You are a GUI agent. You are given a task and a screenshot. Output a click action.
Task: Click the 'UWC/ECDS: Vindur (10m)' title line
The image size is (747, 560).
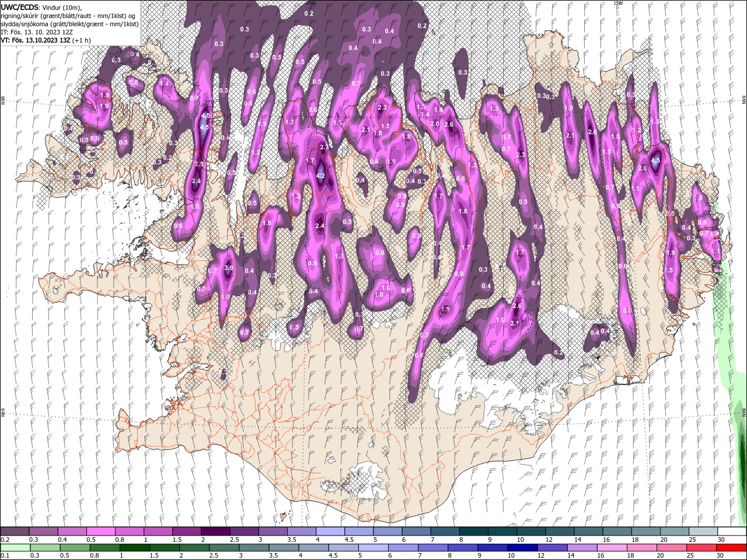(x=41, y=7)
